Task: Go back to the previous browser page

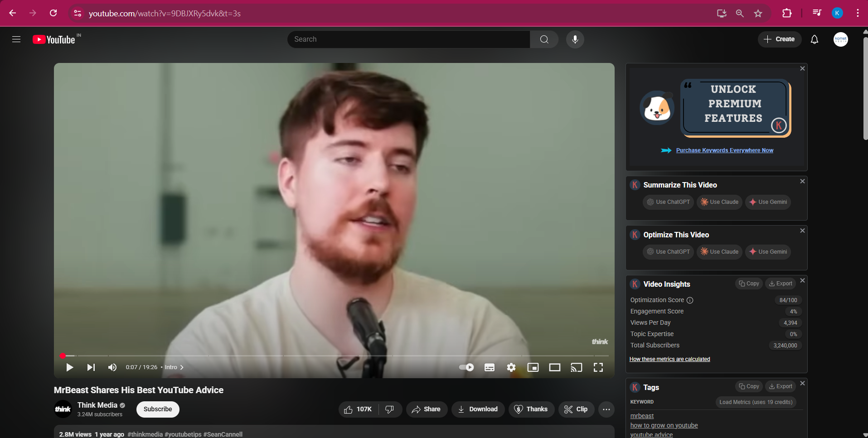Action: (13, 13)
